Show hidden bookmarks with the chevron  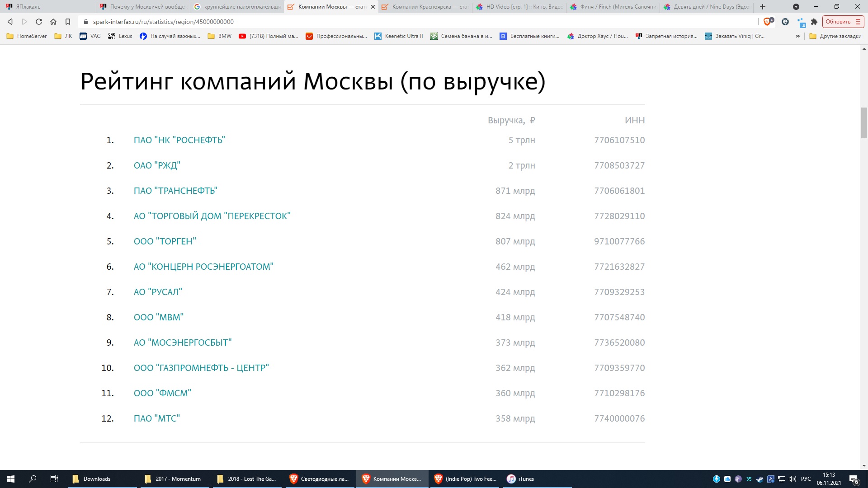click(x=798, y=36)
